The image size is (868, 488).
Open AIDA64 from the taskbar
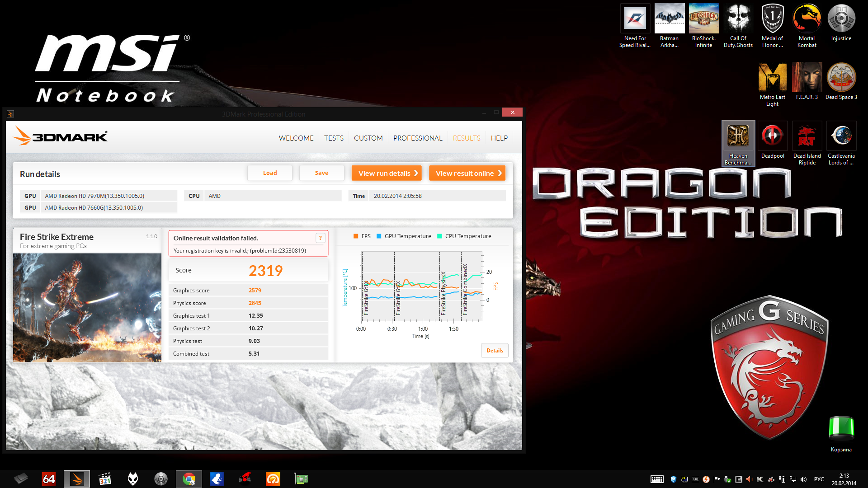click(49, 479)
